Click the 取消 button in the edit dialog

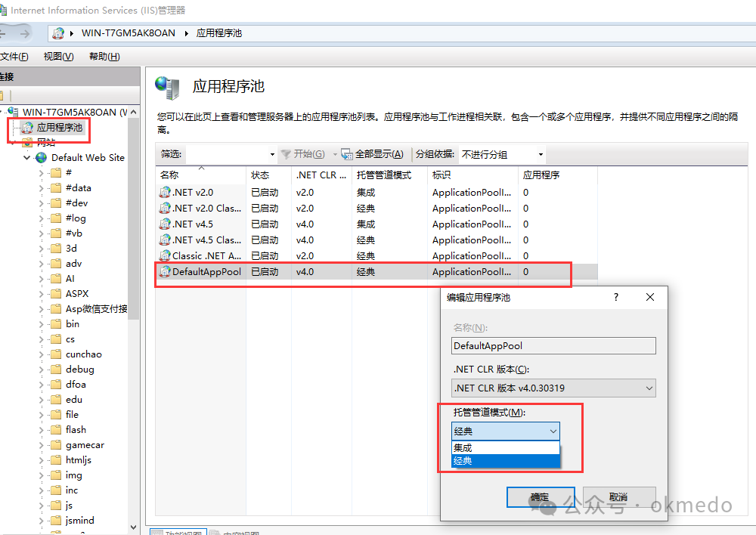click(x=620, y=497)
